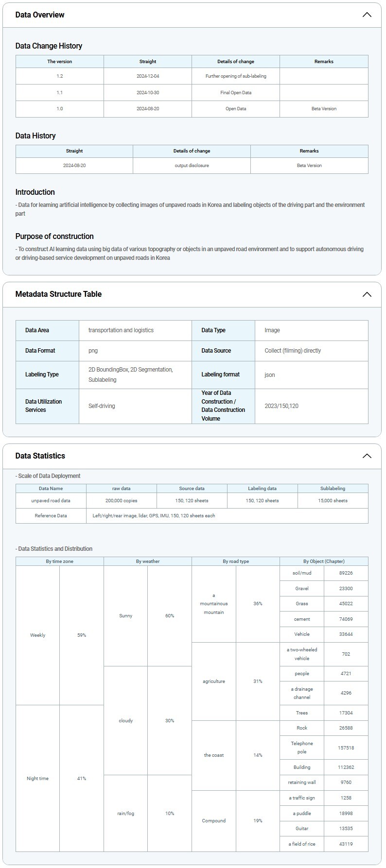Select the 'Final Open Data' entry
386x868 pixels.
pos(236,92)
